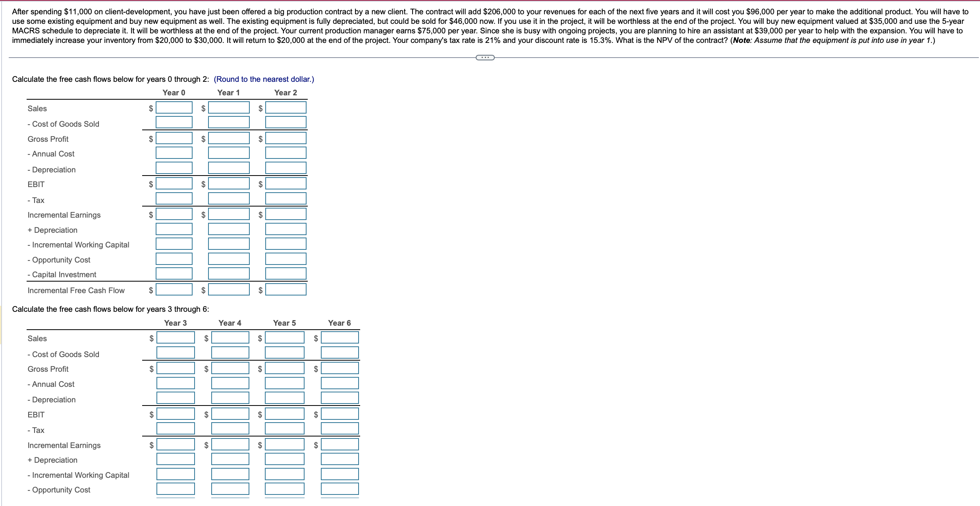The height and width of the screenshot is (506, 980).
Task: Click Year 2 Depreciation input in first table
Action: (286, 168)
